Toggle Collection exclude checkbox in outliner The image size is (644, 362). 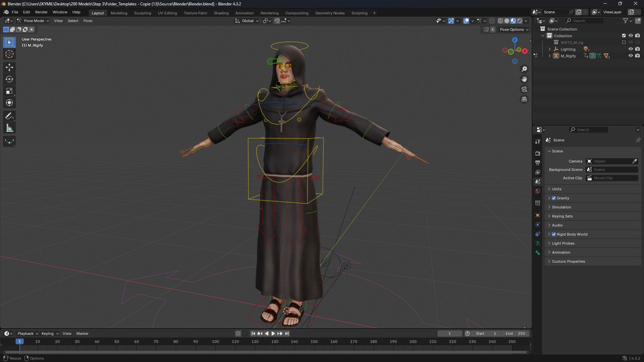pos(624,36)
